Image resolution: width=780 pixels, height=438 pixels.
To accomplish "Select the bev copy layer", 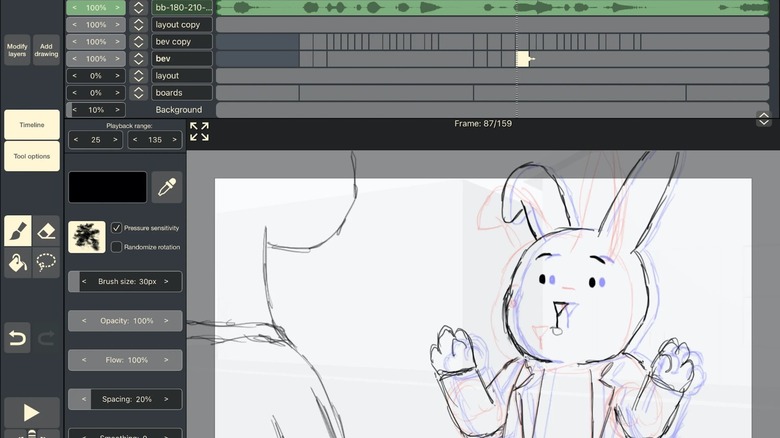I will point(182,42).
